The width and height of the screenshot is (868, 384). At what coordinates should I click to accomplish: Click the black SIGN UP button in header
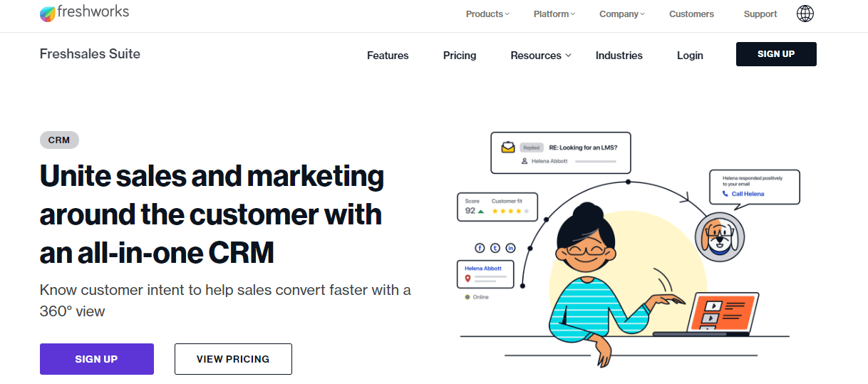pos(776,54)
